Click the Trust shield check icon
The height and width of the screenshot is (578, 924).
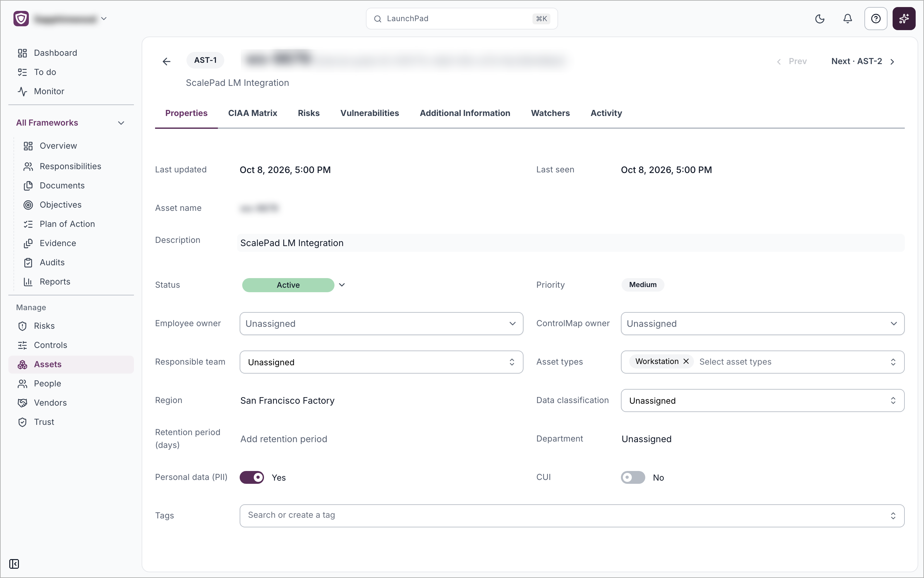pos(22,422)
